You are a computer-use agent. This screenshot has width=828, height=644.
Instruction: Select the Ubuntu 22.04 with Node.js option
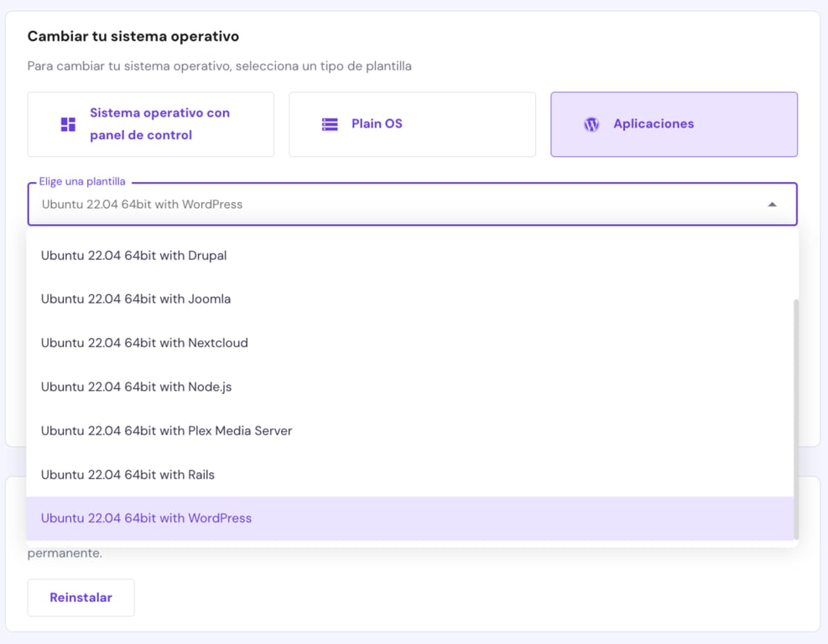(136, 387)
